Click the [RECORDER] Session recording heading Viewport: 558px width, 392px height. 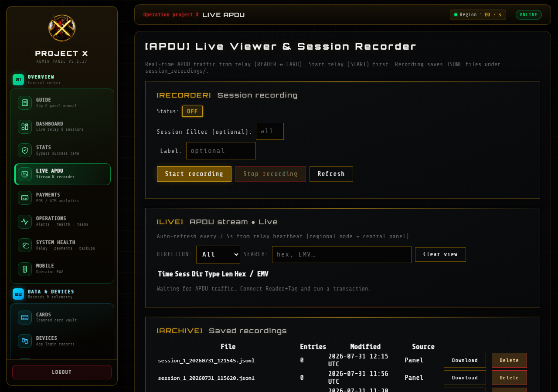(227, 95)
